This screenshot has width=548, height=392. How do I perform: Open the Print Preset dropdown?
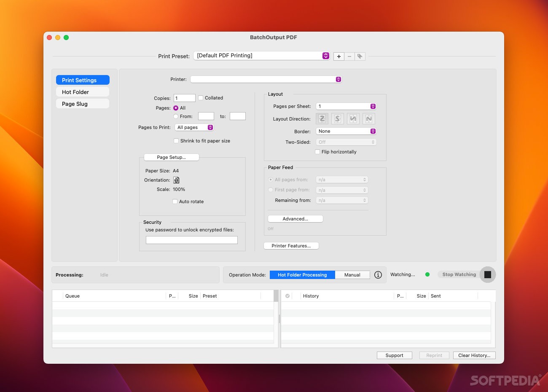point(261,56)
